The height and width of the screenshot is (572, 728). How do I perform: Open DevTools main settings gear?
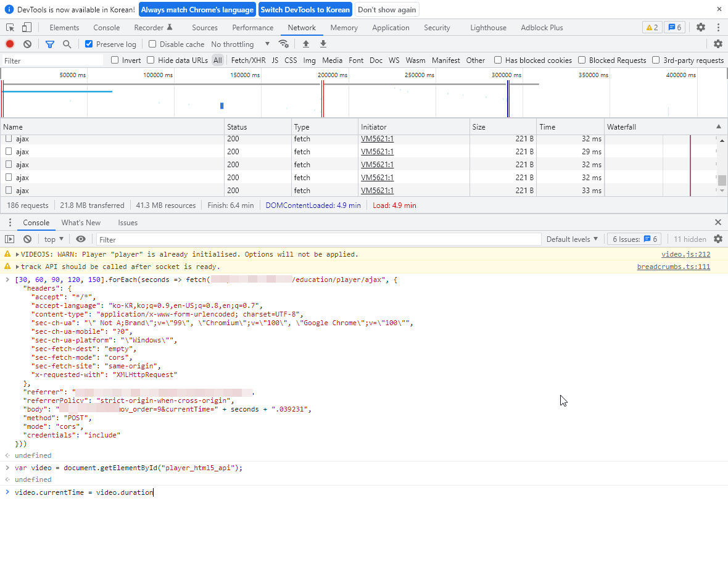[x=701, y=27]
